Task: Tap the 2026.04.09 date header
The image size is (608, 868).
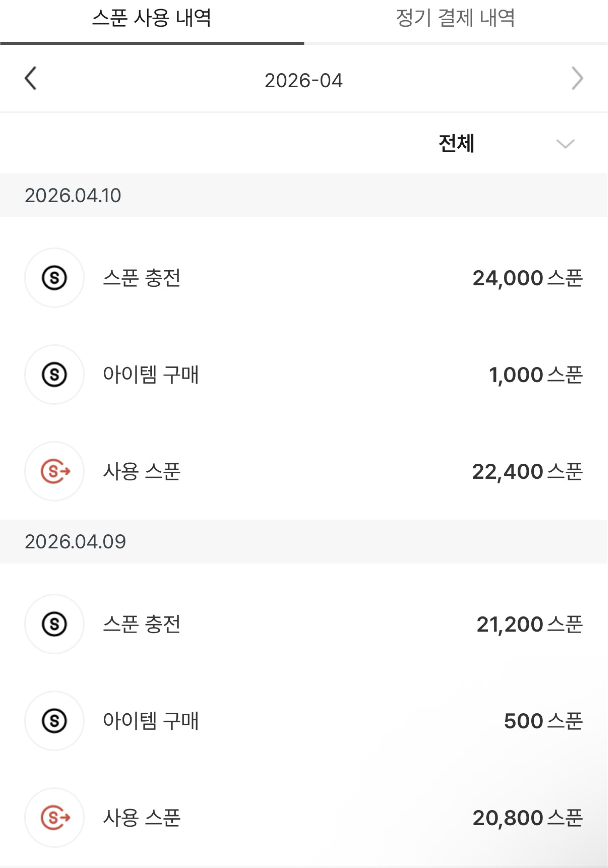Action: pos(75,542)
